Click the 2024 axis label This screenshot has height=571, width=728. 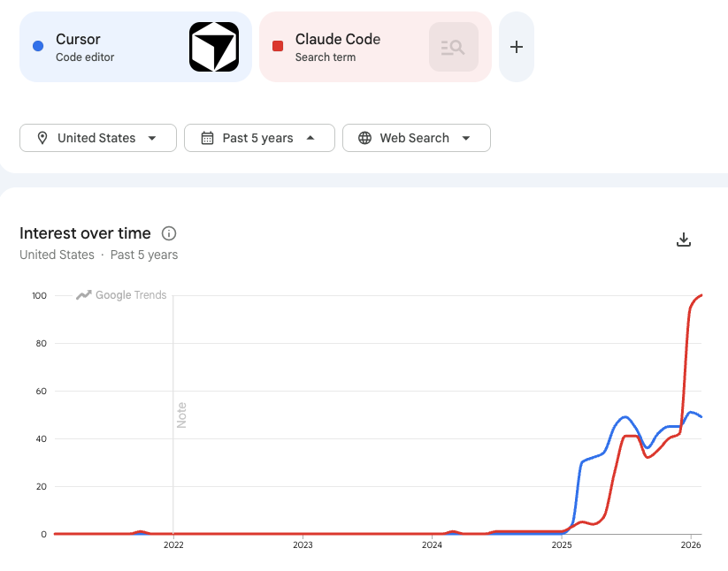tap(432, 545)
